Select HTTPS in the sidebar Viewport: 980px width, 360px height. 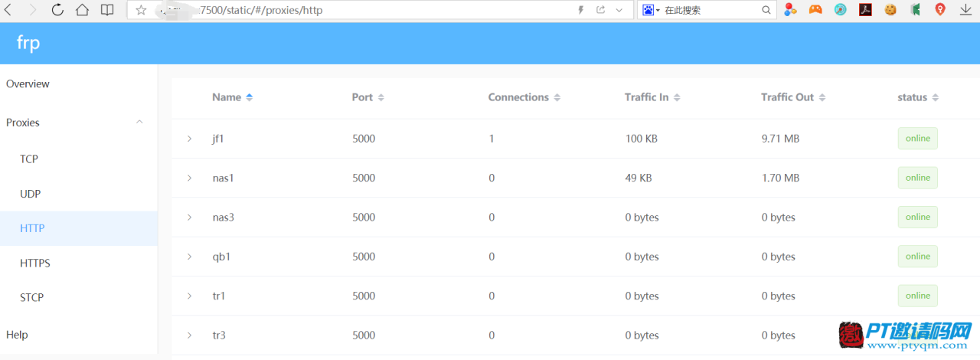(x=35, y=263)
